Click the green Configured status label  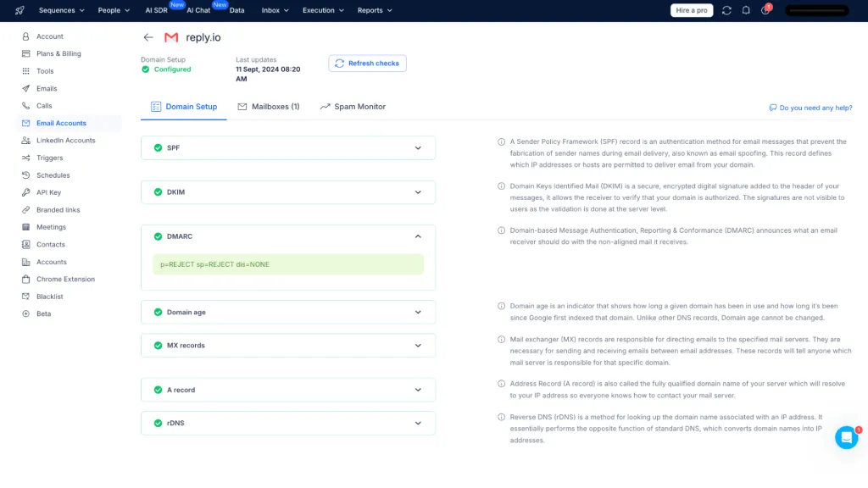point(172,69)
